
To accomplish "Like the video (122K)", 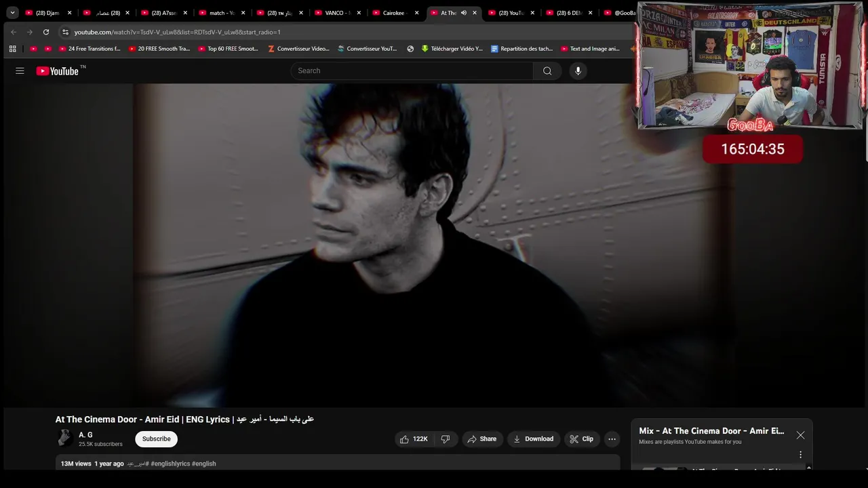I will click(x=414, y=439).
